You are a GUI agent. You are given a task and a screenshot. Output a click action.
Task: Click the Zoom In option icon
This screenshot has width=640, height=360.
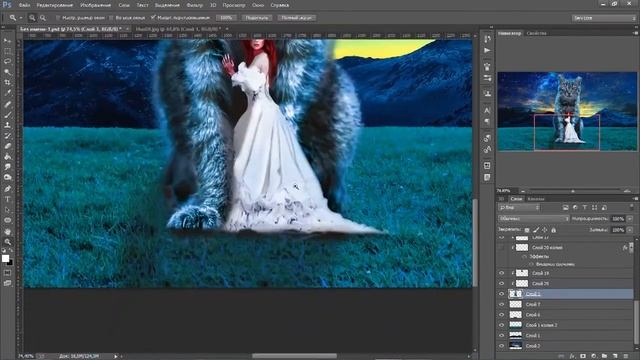click(x=32, y=18)
